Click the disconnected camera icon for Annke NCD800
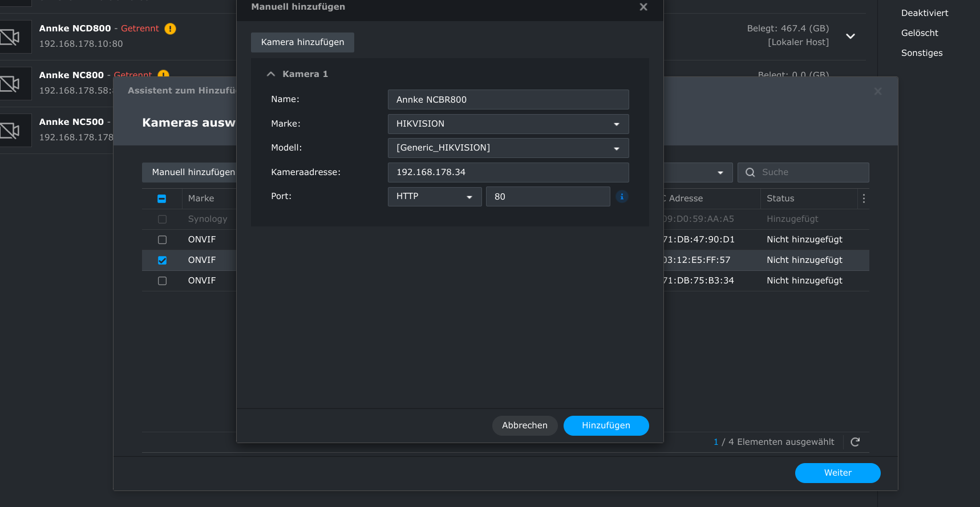Image resolution: width=980 pixels, height=507 pixels. [x=10, y=37]
